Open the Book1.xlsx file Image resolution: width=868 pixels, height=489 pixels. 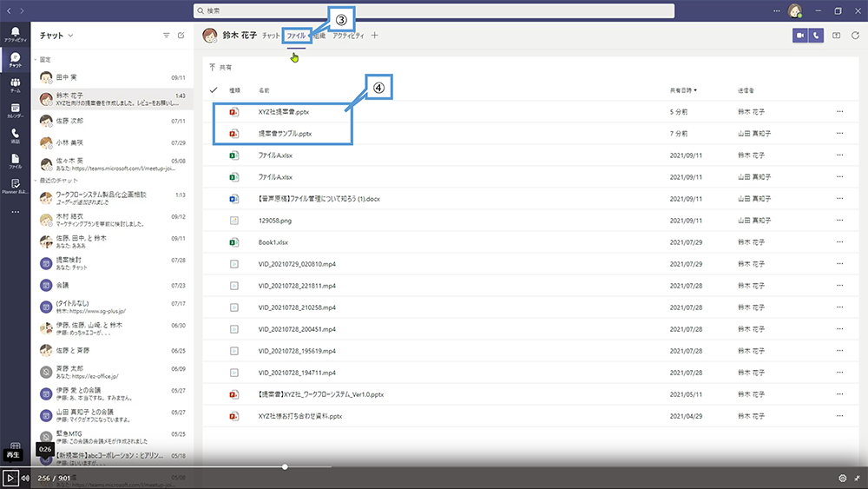coord(273,242)
